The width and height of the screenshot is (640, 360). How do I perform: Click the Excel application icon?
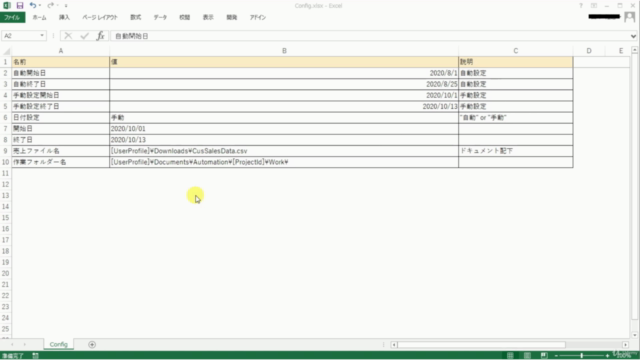(7, 5)
